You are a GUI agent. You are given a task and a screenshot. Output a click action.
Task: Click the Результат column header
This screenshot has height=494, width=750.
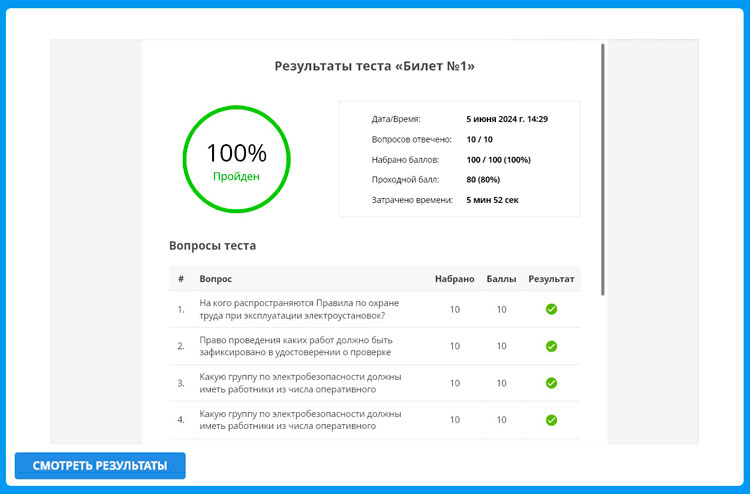[x=551, y=279]
